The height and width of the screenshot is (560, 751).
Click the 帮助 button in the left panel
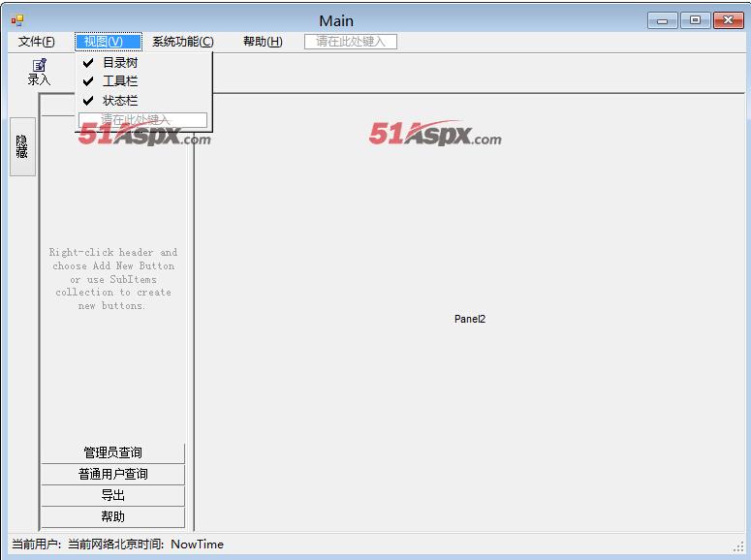[113, 516]
